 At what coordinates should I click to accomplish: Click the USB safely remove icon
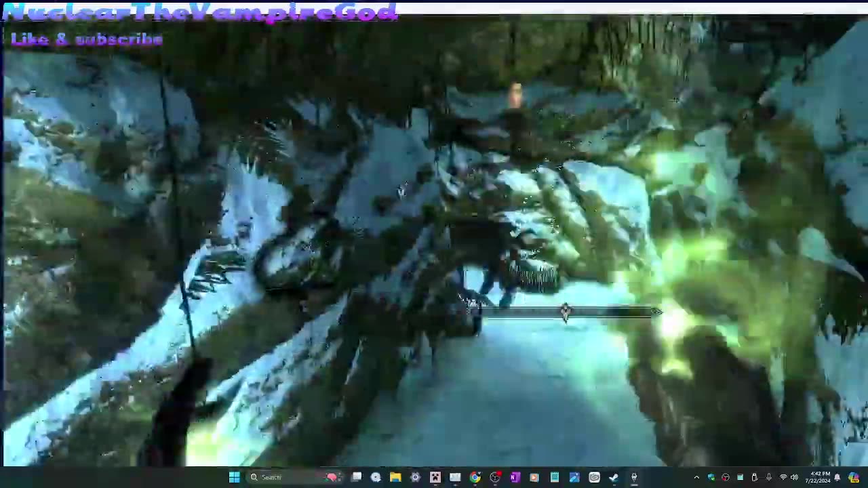point(755,477)
